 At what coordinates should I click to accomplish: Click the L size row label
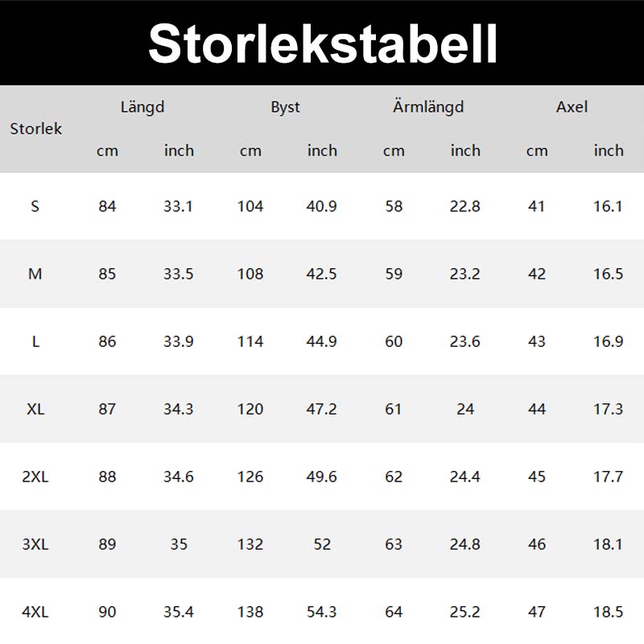(x=35, y=341)
